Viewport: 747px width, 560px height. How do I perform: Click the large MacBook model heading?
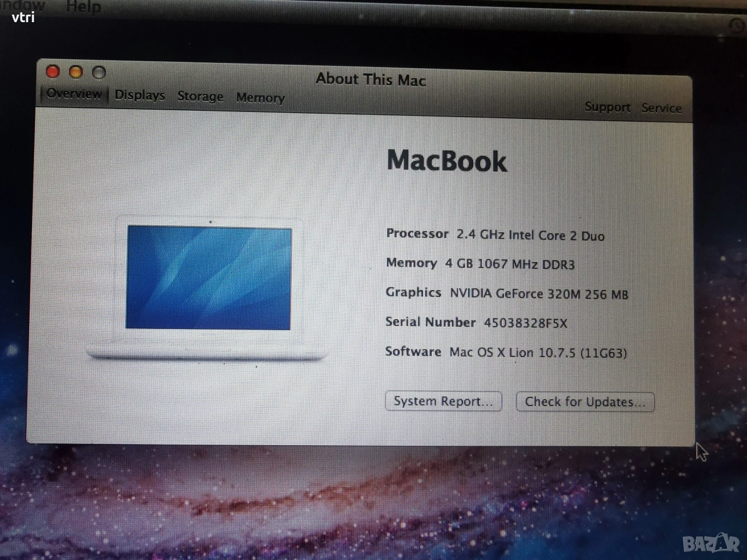click(447, 161)
